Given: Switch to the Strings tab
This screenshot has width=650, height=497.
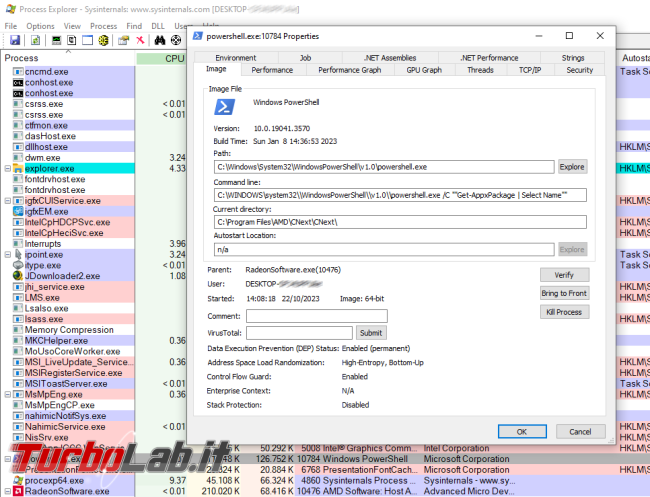Looking at the screenshot, I should pyautogui.click(x=572, y=58).
